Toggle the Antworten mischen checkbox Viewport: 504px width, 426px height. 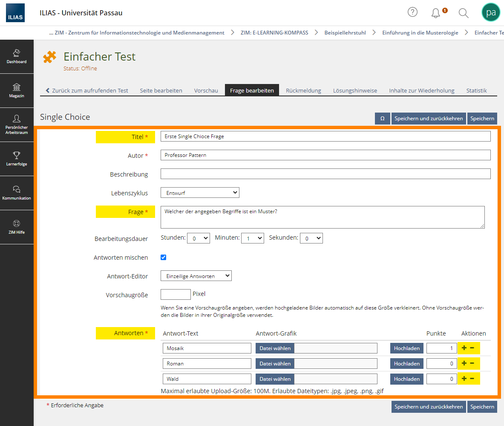coord(164,258)
